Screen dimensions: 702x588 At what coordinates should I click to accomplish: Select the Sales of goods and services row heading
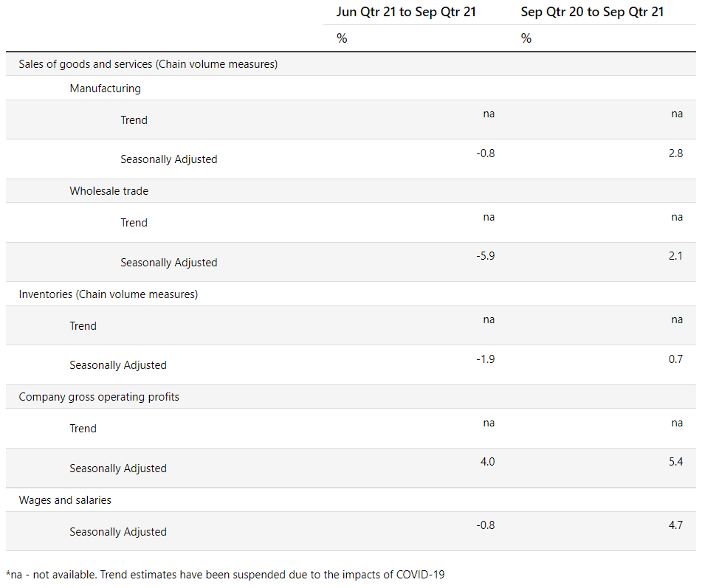point(148,64)
